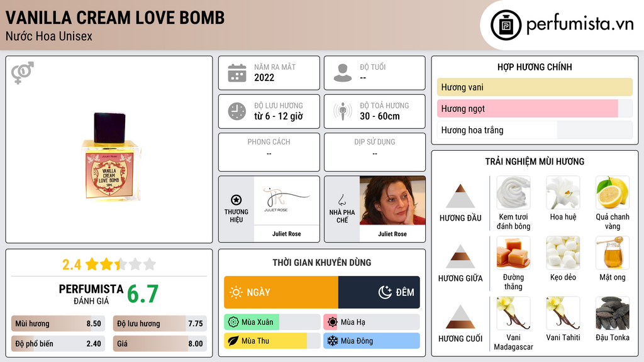Select the Ngày daytime segment
644x362 pixels.
(281, 292)
